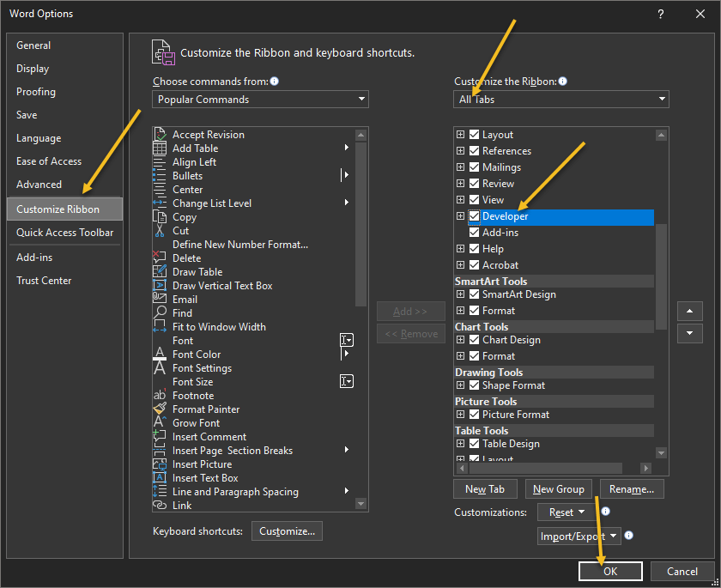Click the Move Up arrow button

(x=689, y=311)
